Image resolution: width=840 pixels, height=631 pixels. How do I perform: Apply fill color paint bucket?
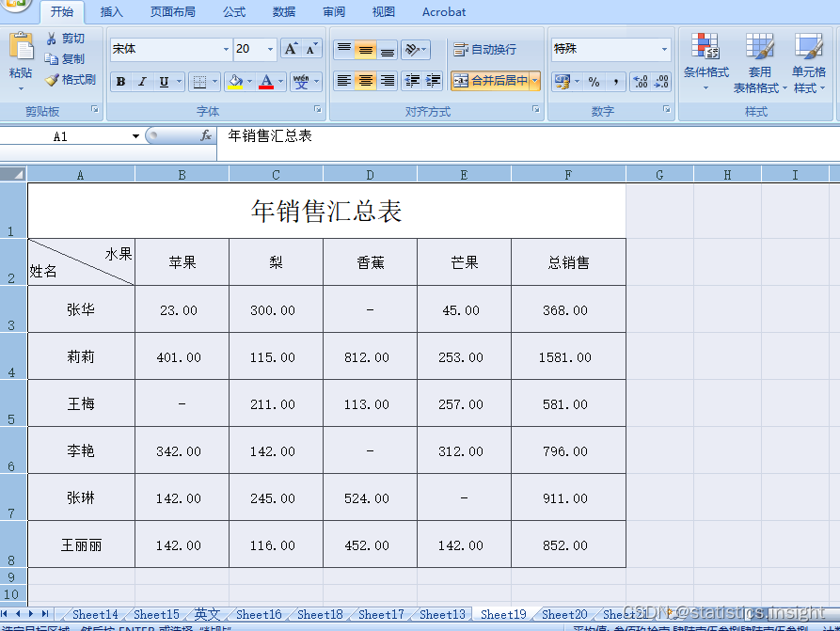pos(235,82)
